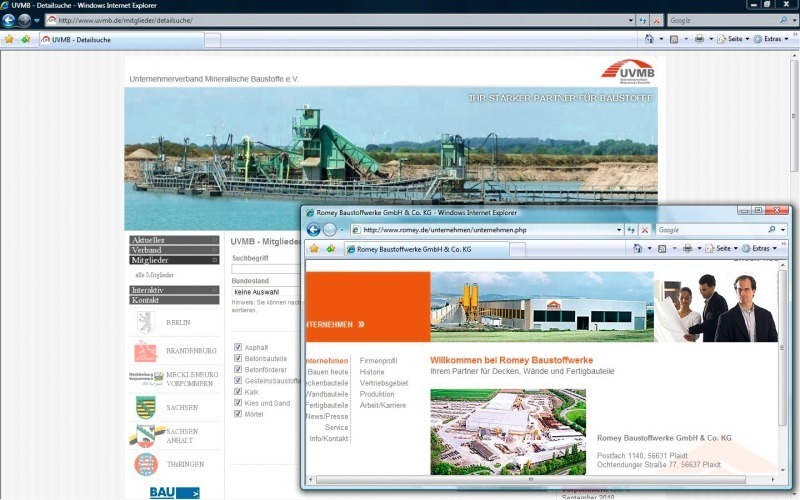The image size is (800, 500).
Task: Go forward in the Romey browser window
Action: [330, 230]
